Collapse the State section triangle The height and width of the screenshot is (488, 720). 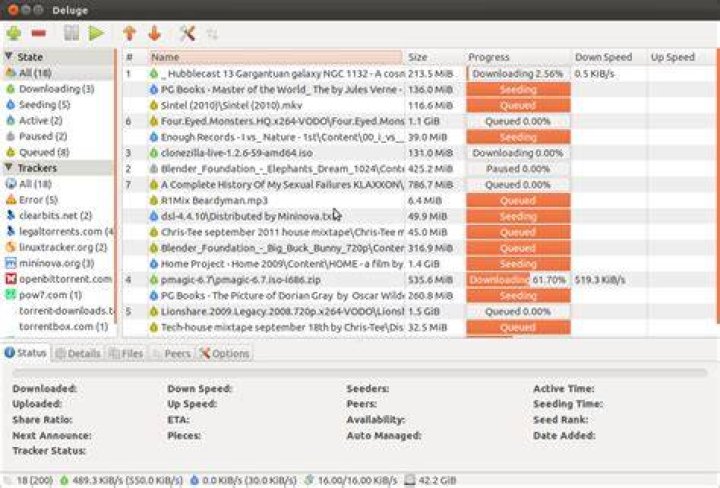click(9, 56)
